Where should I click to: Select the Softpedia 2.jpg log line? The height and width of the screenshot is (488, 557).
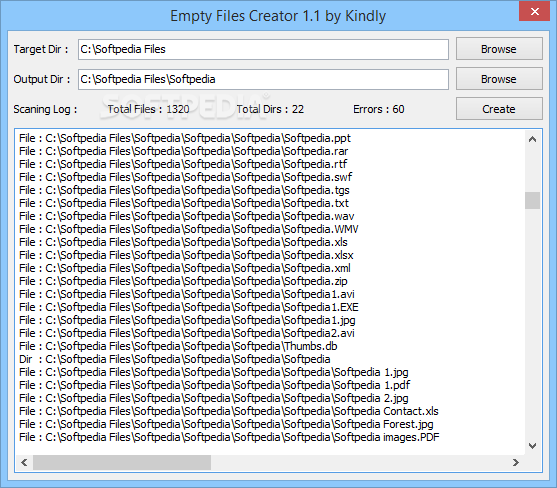(213, 398)
